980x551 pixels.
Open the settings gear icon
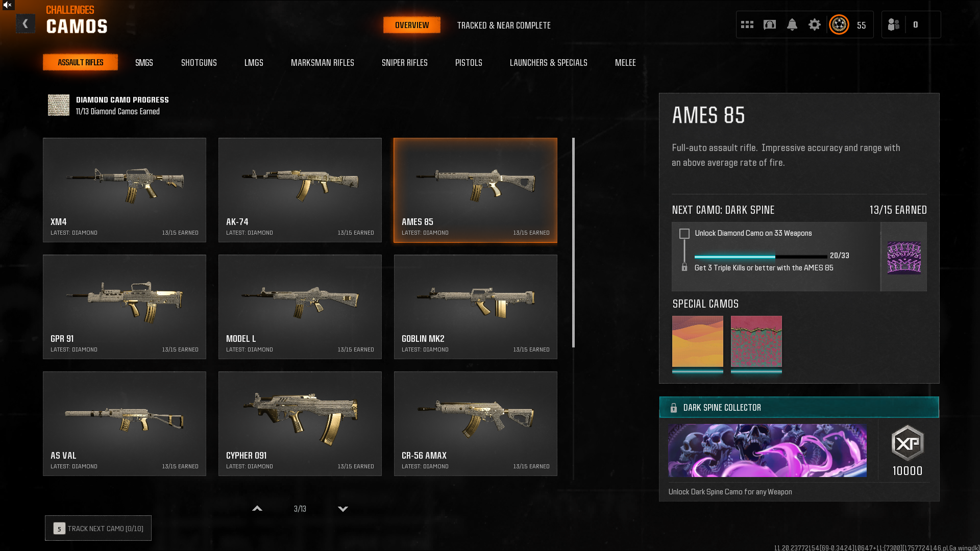[815, 24]
